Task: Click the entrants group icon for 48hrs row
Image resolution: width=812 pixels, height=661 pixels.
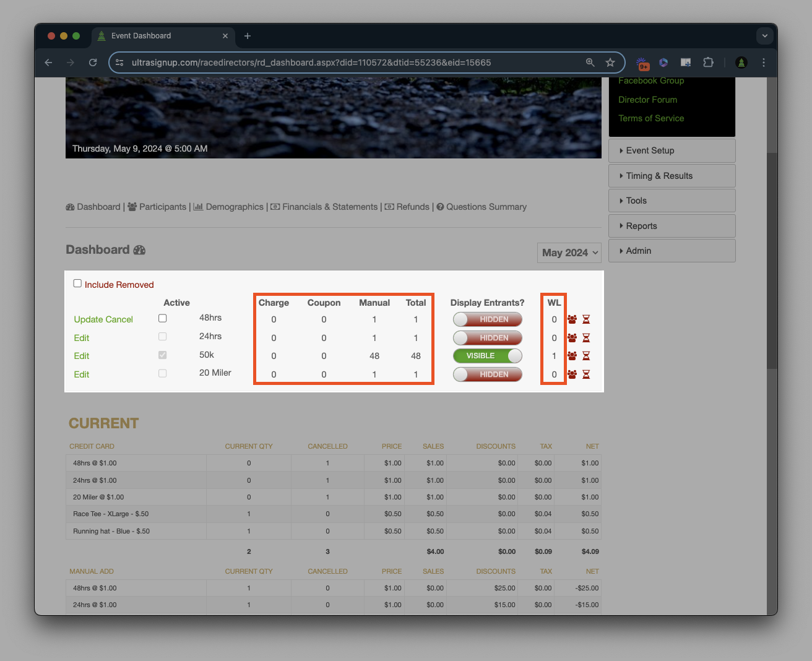Action: coord(572,319)
